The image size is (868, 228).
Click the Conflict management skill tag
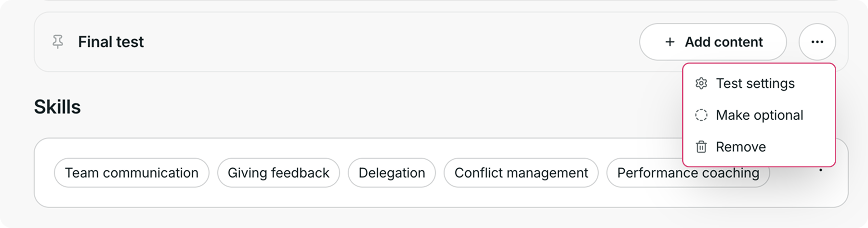pyautogui.click(x=521, y=173)
